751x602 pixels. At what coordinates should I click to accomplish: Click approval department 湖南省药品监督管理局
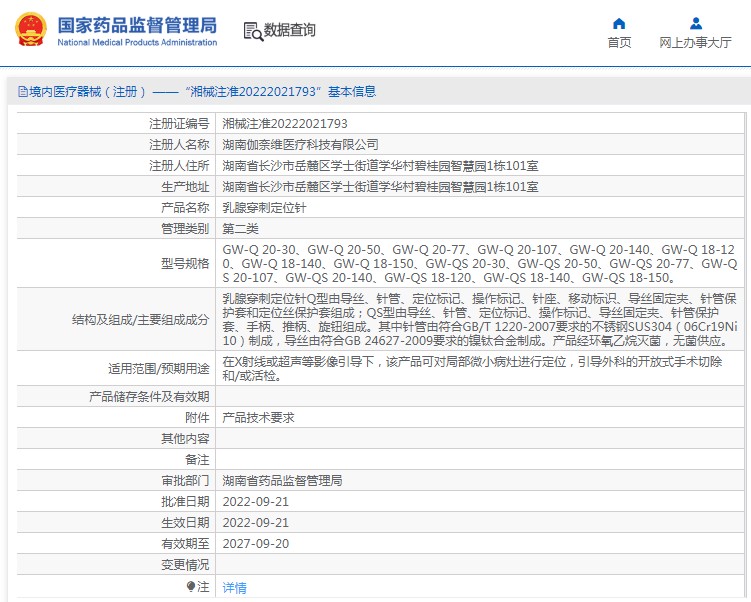coord(282,480)
